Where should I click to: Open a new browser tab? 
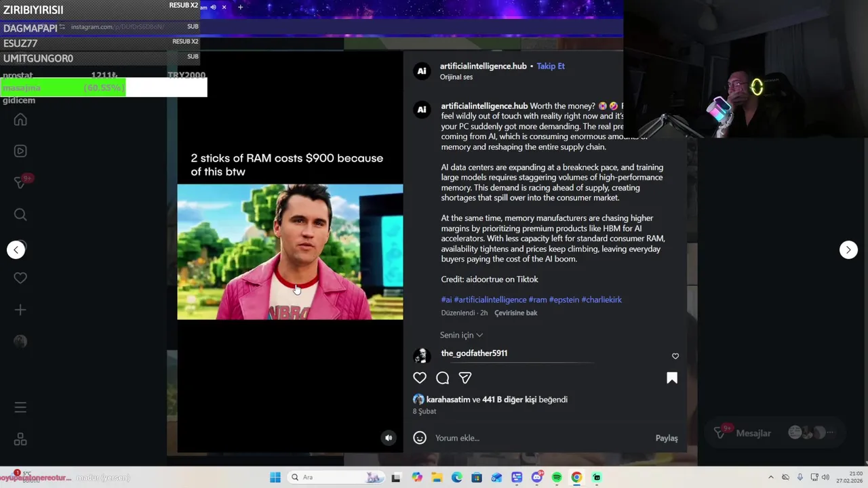coord(240,7)
